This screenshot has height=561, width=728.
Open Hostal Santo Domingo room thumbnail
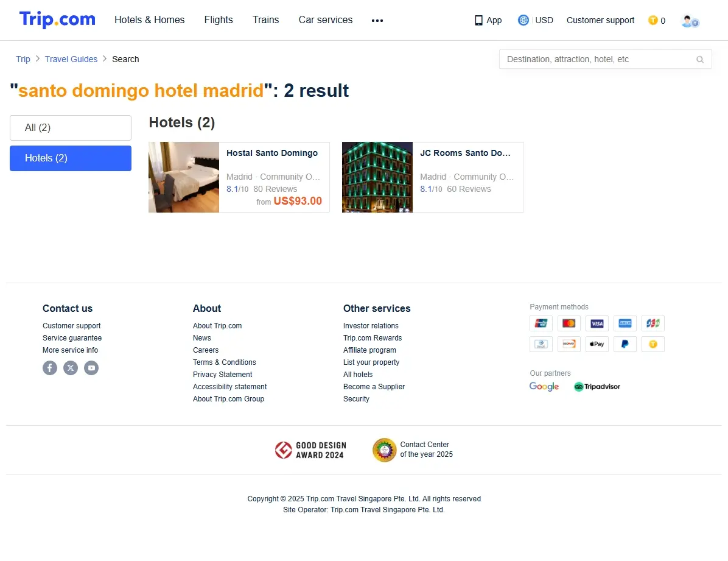pos(184,177)
